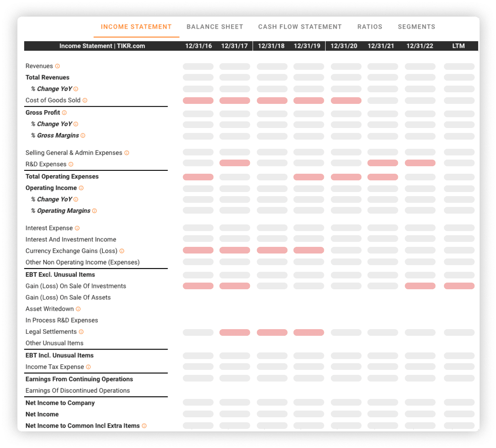Screen dimensions: 496x448
Task: Open the R&D Expenses info icon
Action: pos(71,164)
